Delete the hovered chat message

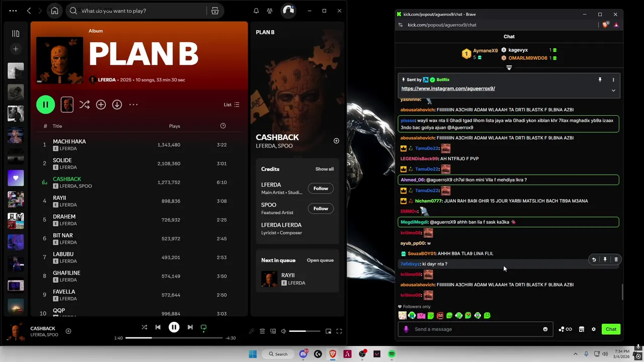616,259
